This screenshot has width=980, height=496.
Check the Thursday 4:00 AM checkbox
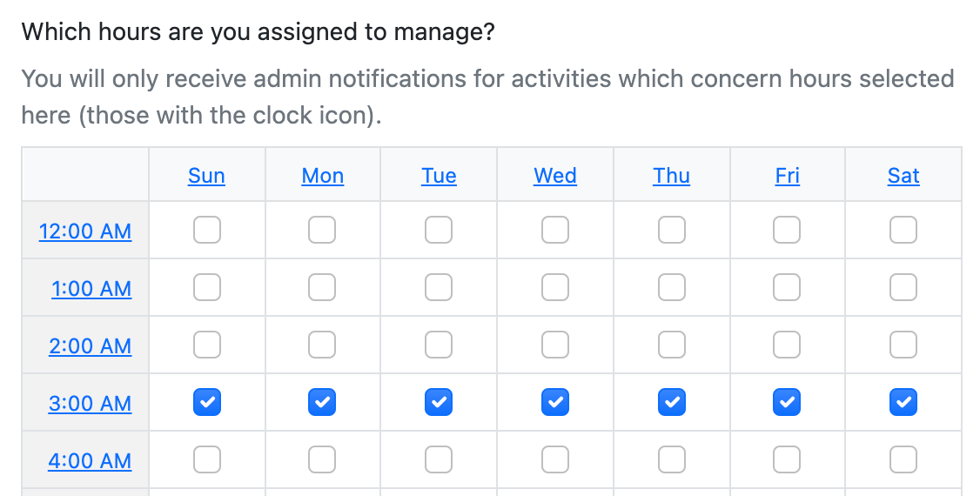[671, 459]
